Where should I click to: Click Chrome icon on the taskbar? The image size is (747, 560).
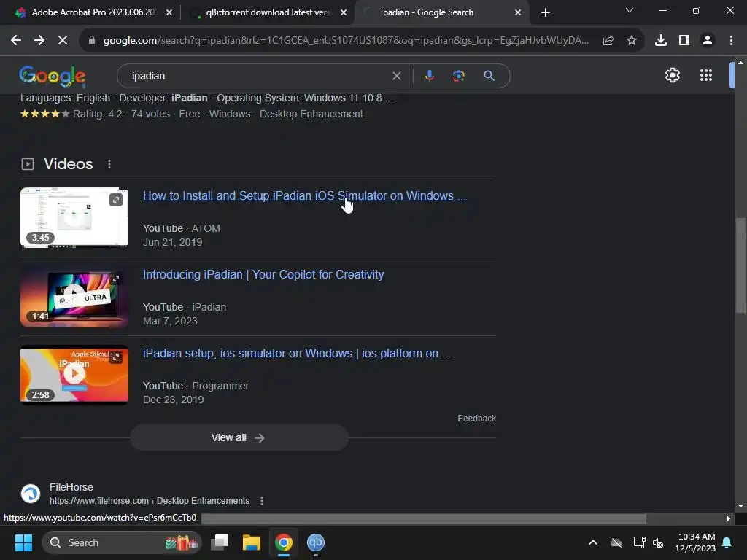click(x=284, y=542)
